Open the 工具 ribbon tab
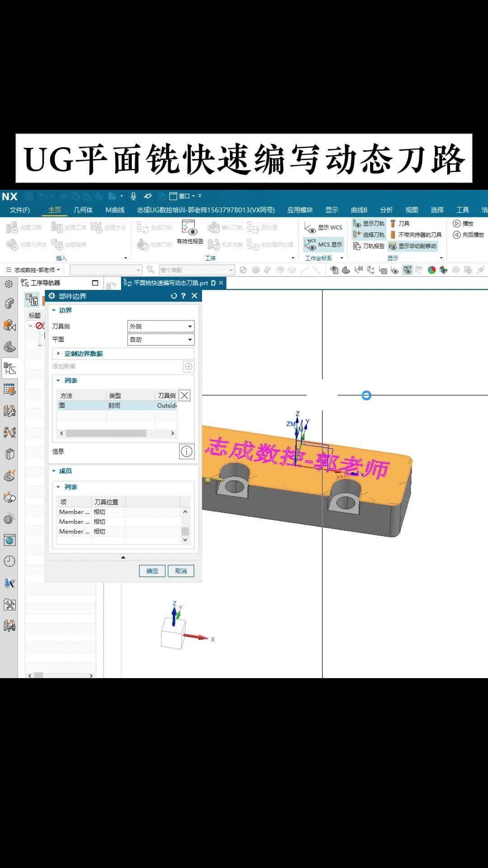Screen dimensions: 488x868 (x=463, y=210)
